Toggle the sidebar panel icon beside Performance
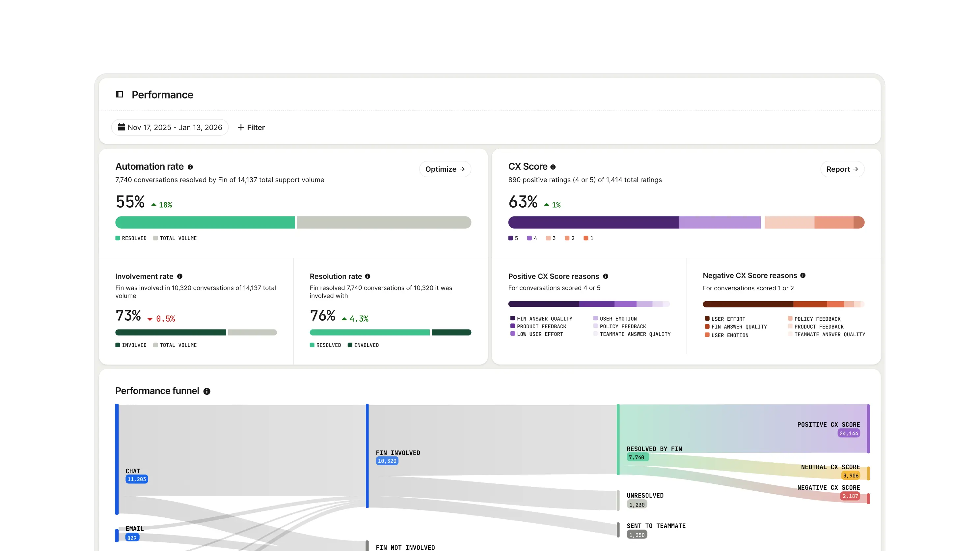The height and width of the screenshot is (551, 980). (120, 95)
